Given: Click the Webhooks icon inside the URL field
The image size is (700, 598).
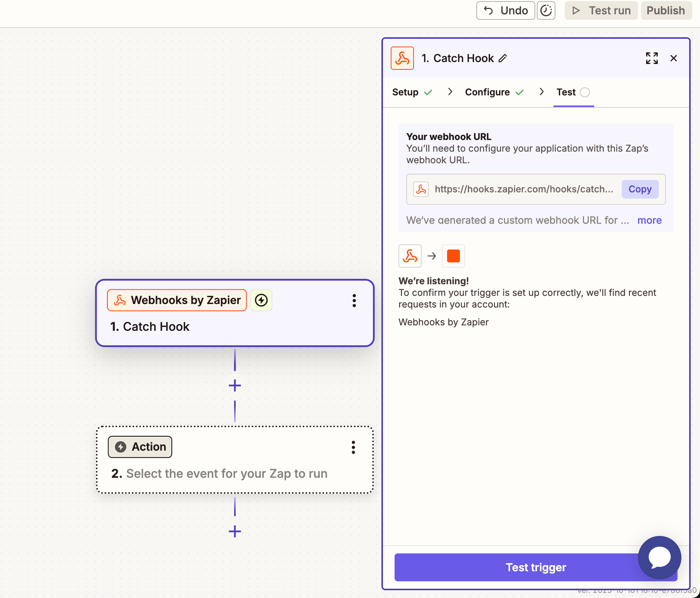Looking at the screenshot, I should tap(421, 189).
